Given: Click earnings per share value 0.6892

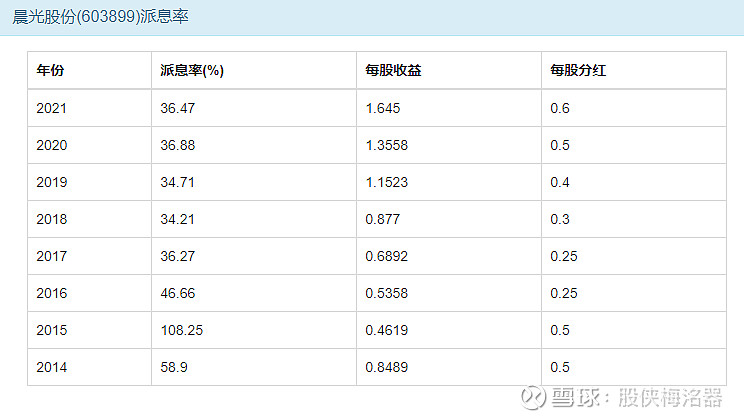Looking at the screenshot, I should tap(387, 256).
